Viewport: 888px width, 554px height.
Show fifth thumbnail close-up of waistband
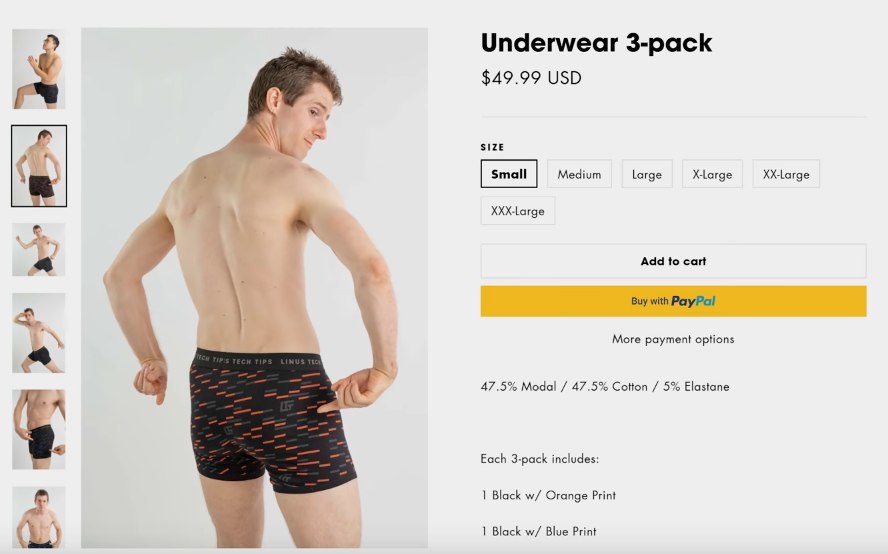tap(39, 429)
